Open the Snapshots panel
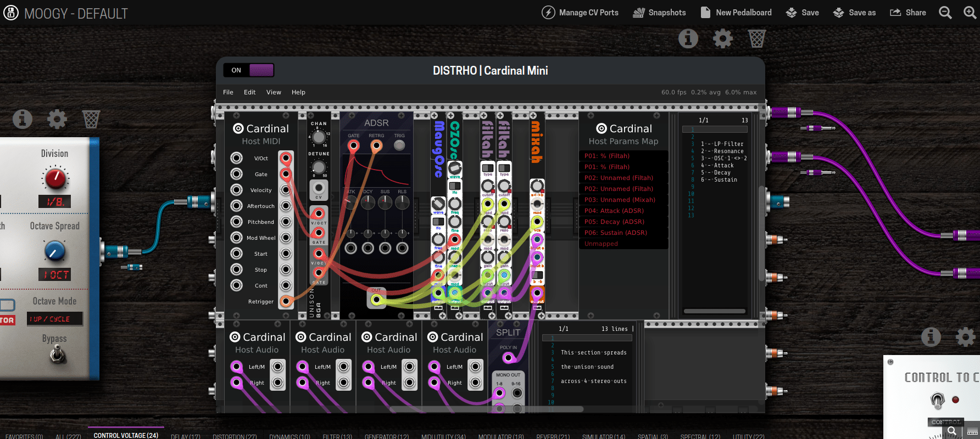 point(659,13)
